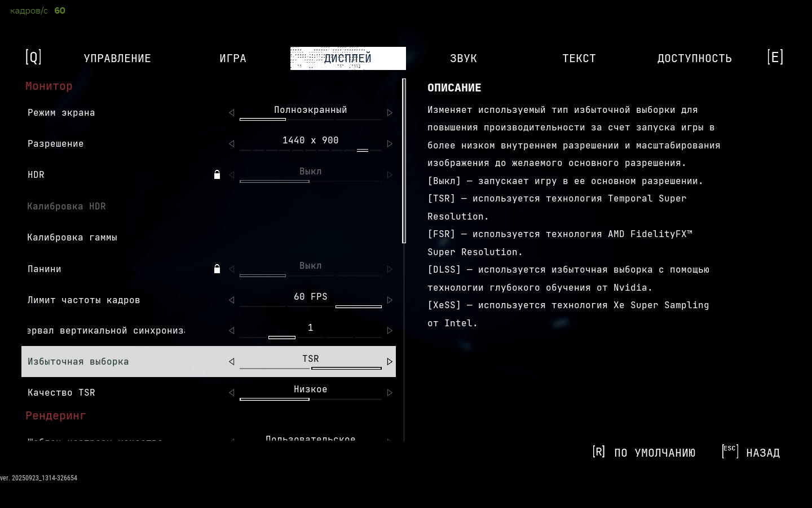Lower Лимит частоты кадров with left arrow

coord(231,300)
